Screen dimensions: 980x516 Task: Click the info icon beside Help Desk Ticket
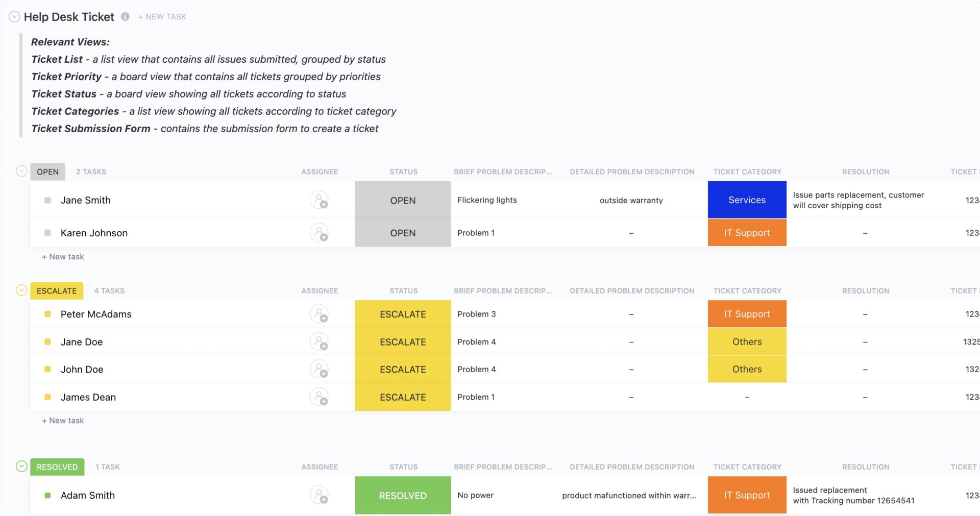125,17
